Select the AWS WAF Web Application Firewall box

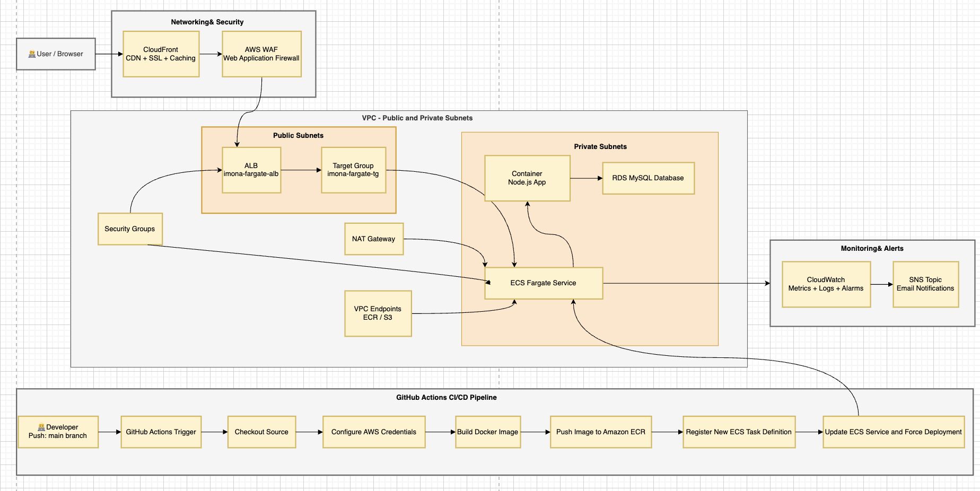[261, 54]
